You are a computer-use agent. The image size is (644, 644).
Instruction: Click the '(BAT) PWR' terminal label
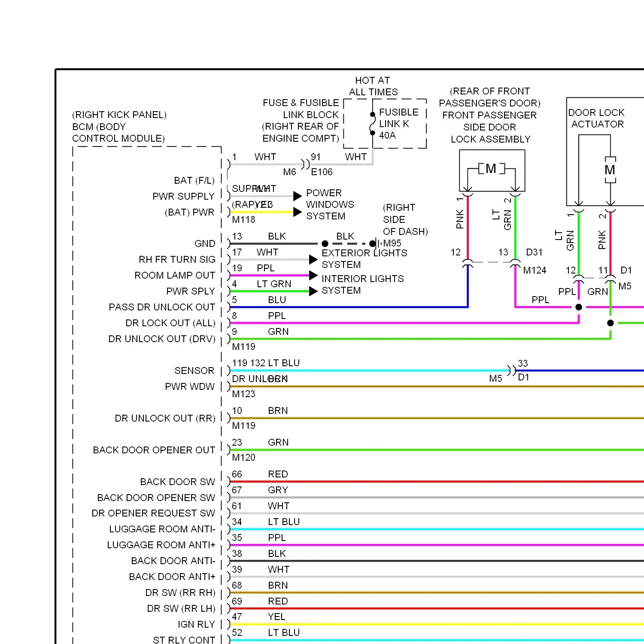click(x=189, y=212)
